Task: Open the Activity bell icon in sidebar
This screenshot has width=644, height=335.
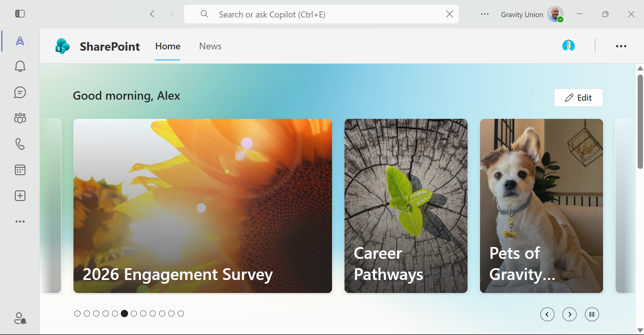Action: [20, 66]
